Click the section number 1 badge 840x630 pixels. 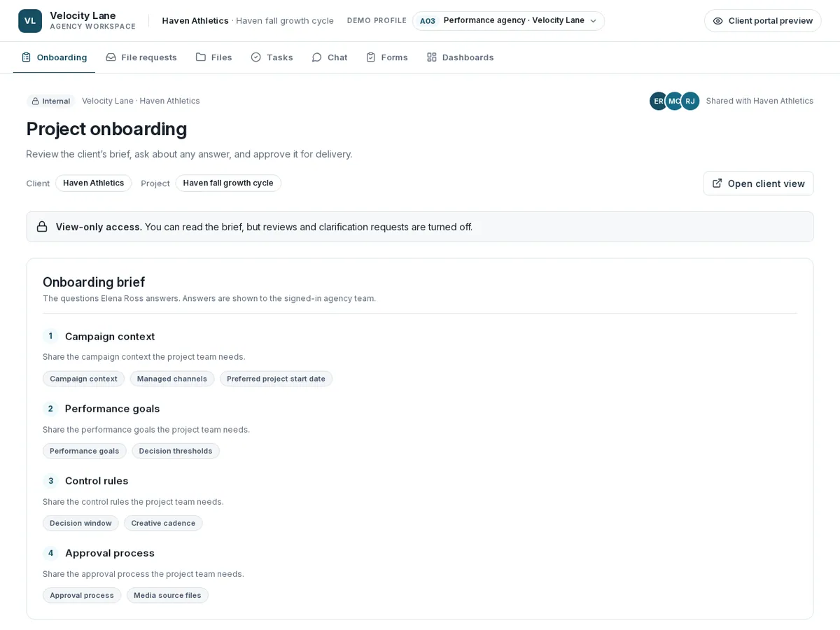point(50,336)
